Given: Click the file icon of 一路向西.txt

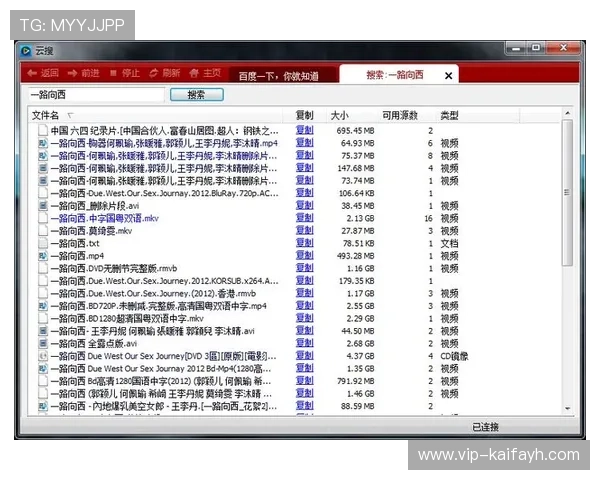Looking at the screenshot, I should (x=43, y=243).
